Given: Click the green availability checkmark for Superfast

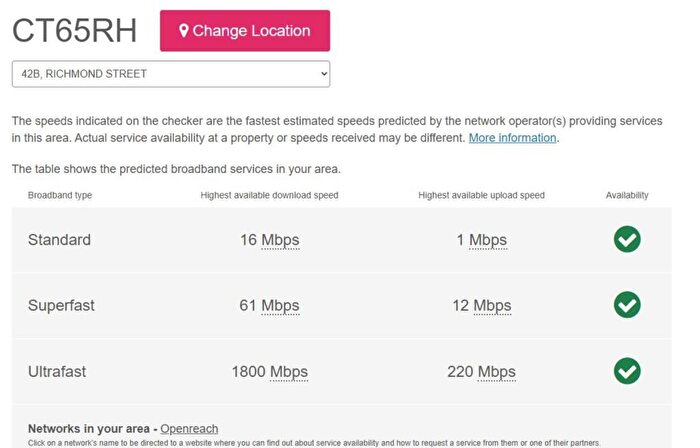Looking at the screenshot, I should pos(627,305).
